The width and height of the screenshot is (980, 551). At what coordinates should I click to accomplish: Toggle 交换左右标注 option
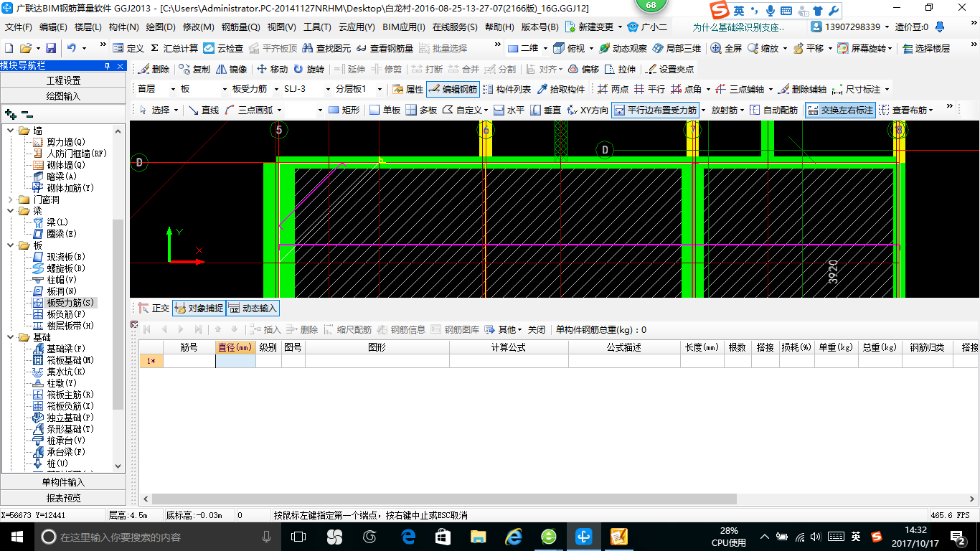pos(840,110)
